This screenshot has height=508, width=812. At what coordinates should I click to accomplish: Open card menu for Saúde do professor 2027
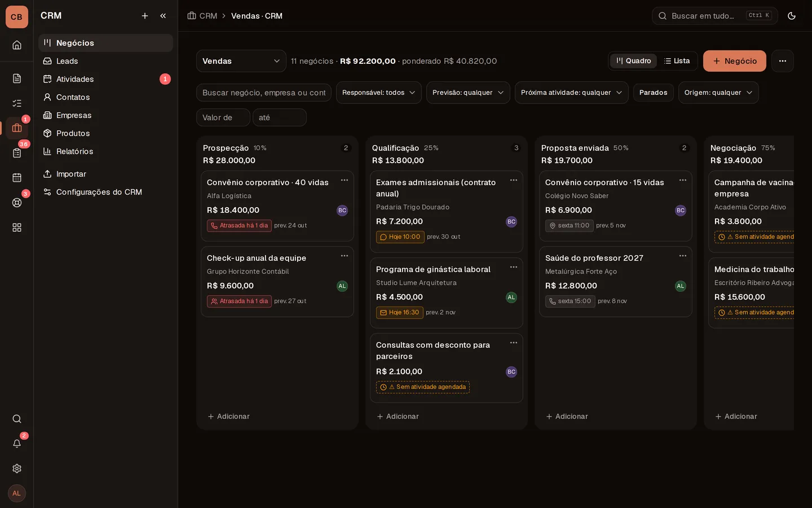pyautogui.click(x=683, y=256)
